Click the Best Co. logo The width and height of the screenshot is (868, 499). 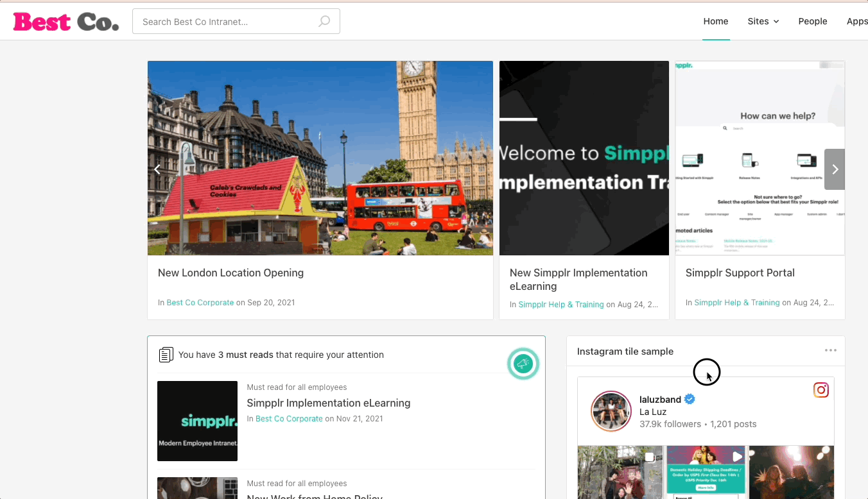coord(66,22)
